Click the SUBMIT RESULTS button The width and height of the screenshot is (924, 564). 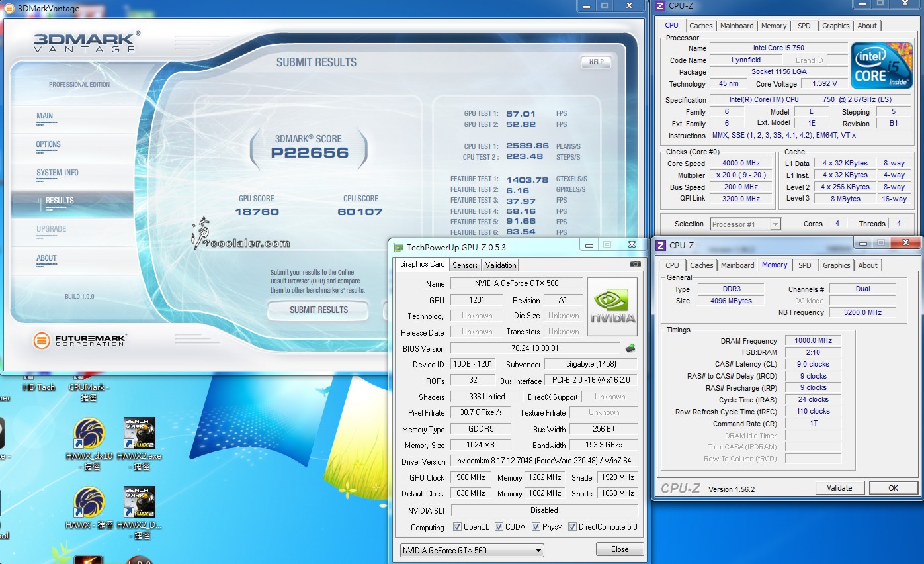(318, 310)
